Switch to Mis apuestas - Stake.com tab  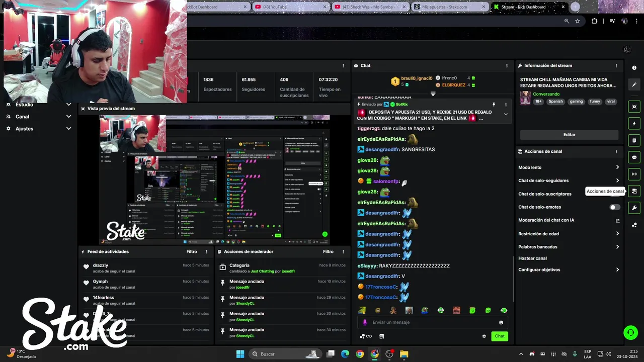[x=449, y=7]
